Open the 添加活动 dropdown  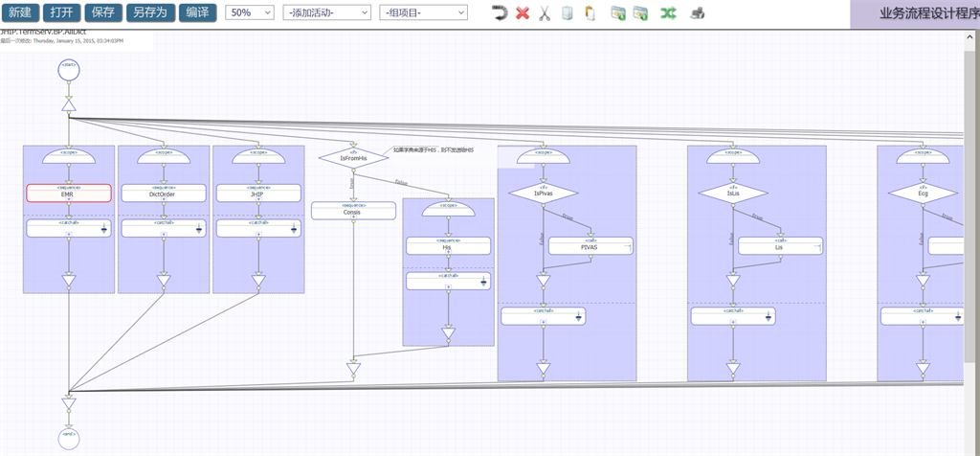coord(327,12)
